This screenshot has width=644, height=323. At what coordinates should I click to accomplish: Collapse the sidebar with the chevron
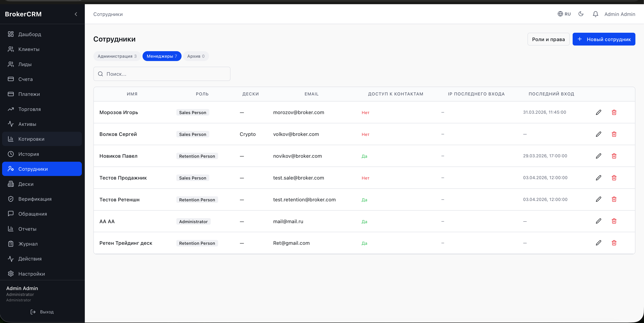pos(76,14)
